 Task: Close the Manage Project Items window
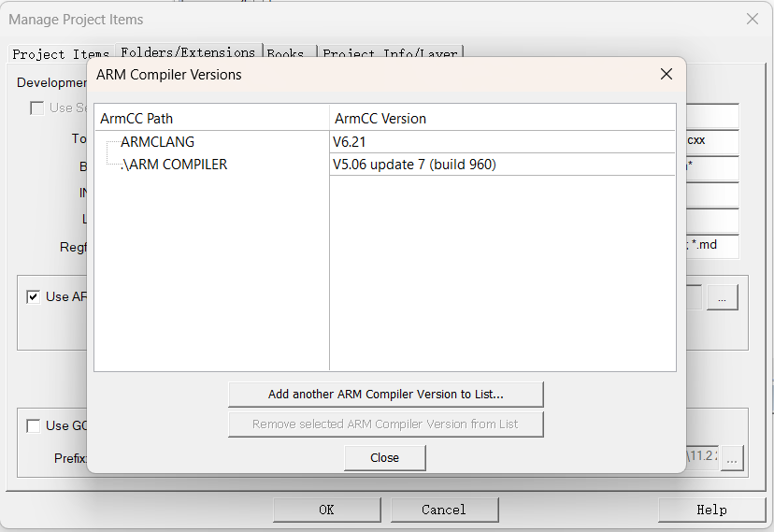(x=752, y=20)
